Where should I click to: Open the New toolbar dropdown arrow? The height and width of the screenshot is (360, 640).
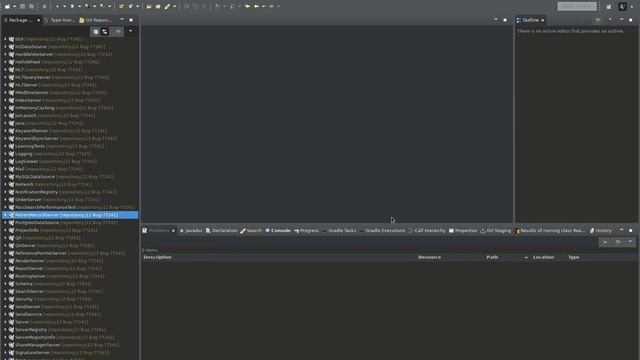pos(15,6)
